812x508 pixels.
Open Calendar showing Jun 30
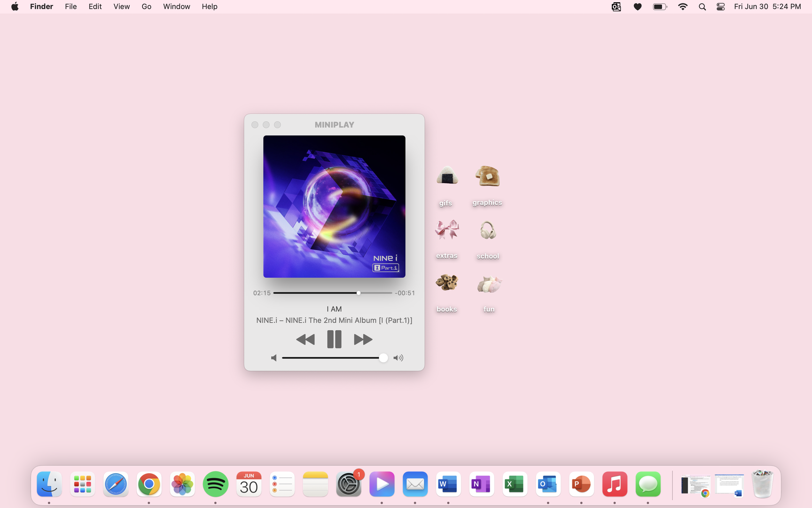tap(249, 484)
